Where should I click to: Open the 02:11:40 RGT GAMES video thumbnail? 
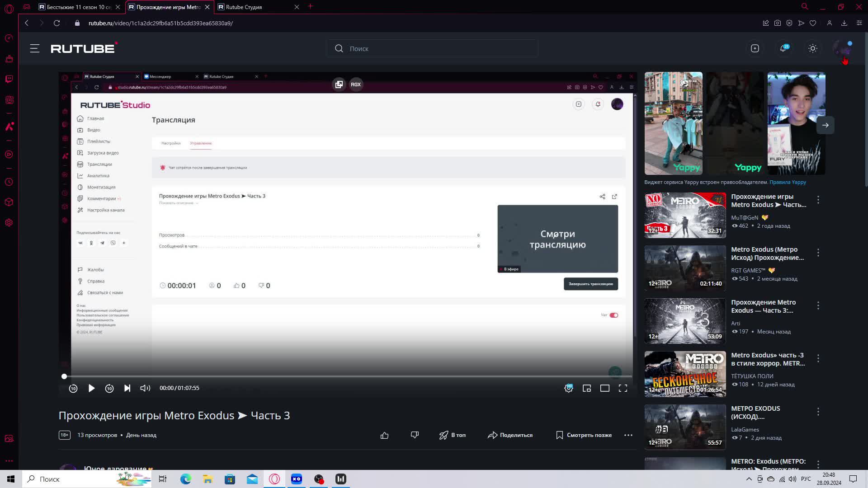tap(685, 268)
